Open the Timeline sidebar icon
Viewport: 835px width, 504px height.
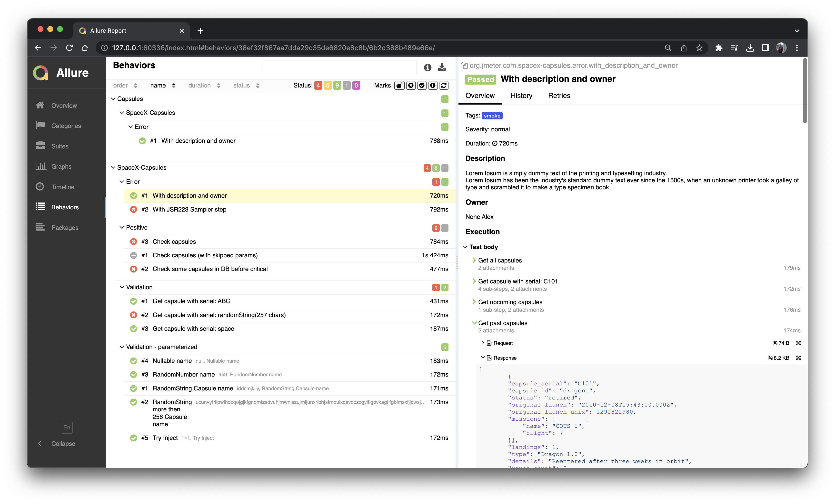coord(40,187)
